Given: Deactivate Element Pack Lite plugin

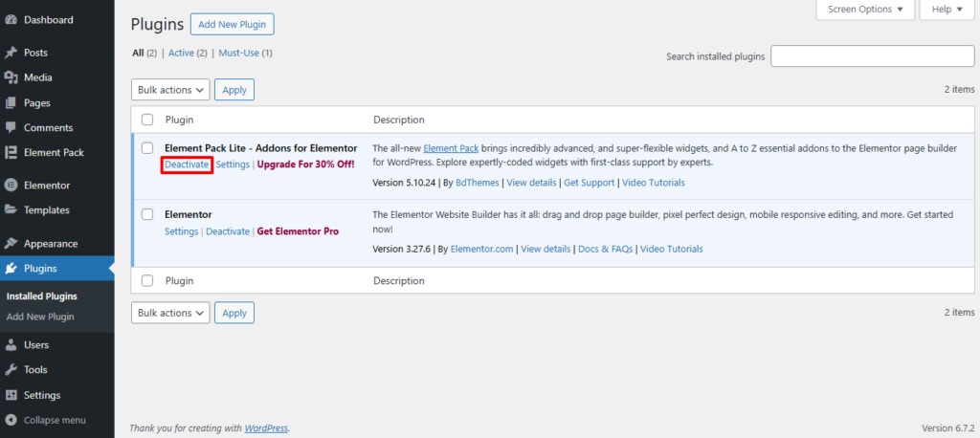Looking at the screenshot, I should [x=187, y=164].
